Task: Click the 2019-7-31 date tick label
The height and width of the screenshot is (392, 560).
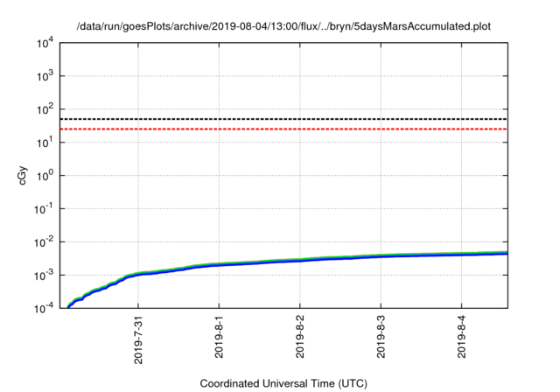Action: pyautogui.click(x=138, y=339)
